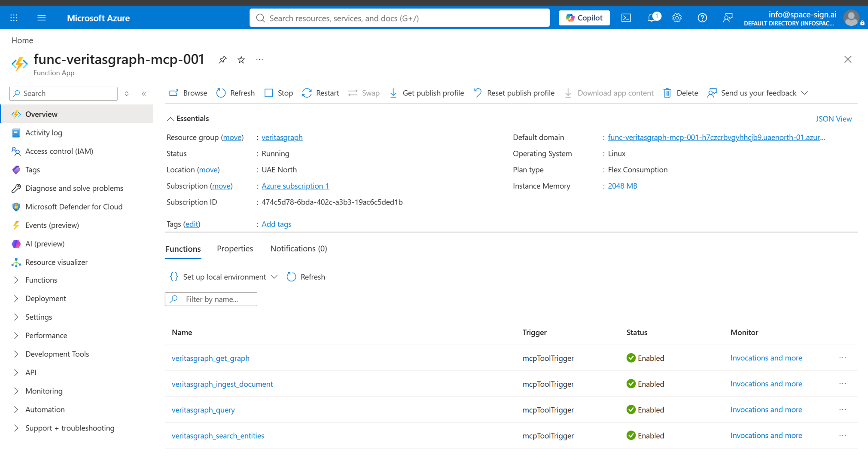
Task: Click the sidebar expand/collapse all arrows
Action: click(127, 93)
